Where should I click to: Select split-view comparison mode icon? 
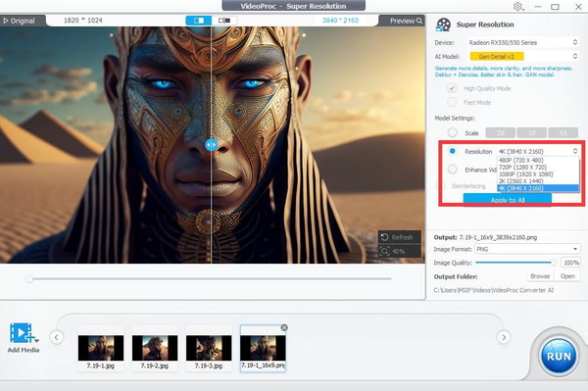[199, 21]
